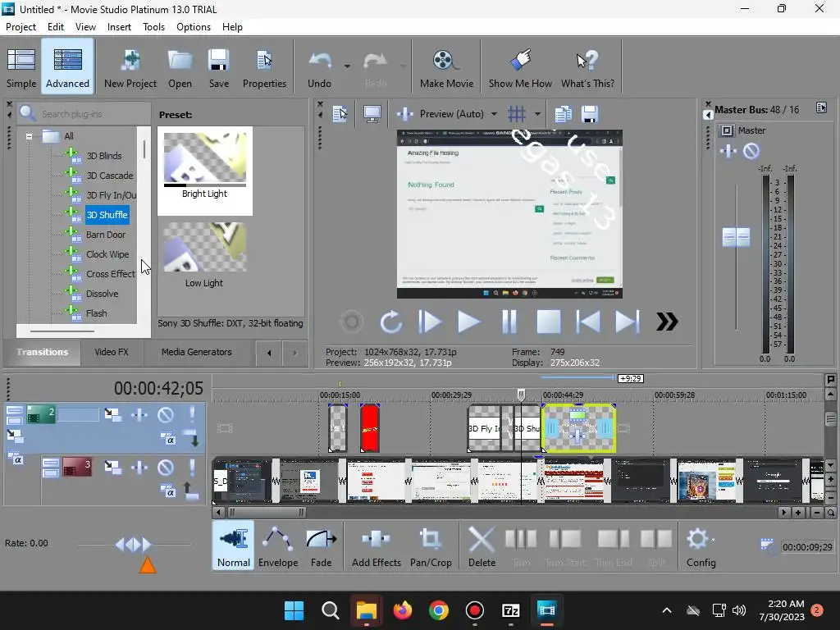The image size is (840, 630).
Task: Select the Envelope edit tool
Action: click(278, 547)
